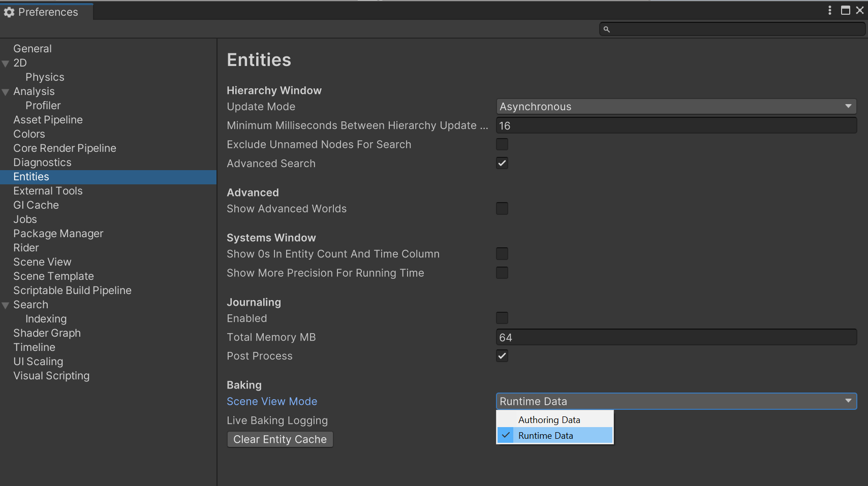This screenshot has width=868, height=486.
Task: Choose Runtime Data option in list
Action: 545,436
